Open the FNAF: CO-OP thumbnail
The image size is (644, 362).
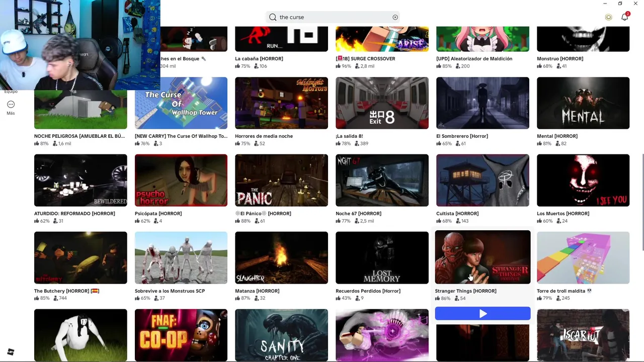point(181,335)
